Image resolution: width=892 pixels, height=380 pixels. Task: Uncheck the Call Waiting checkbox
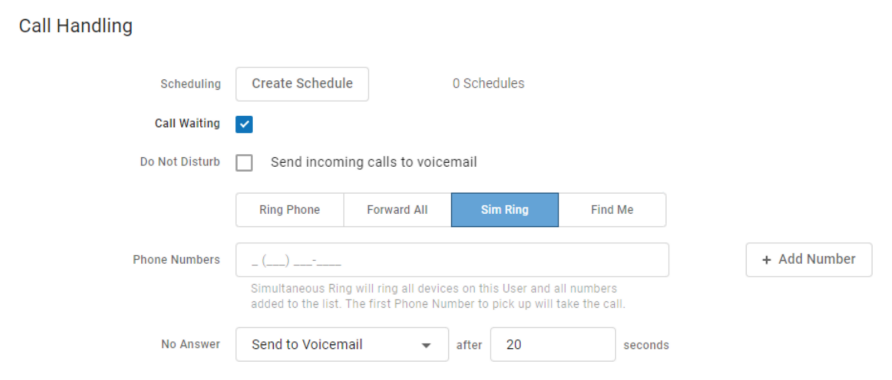[x=244, y=124]
